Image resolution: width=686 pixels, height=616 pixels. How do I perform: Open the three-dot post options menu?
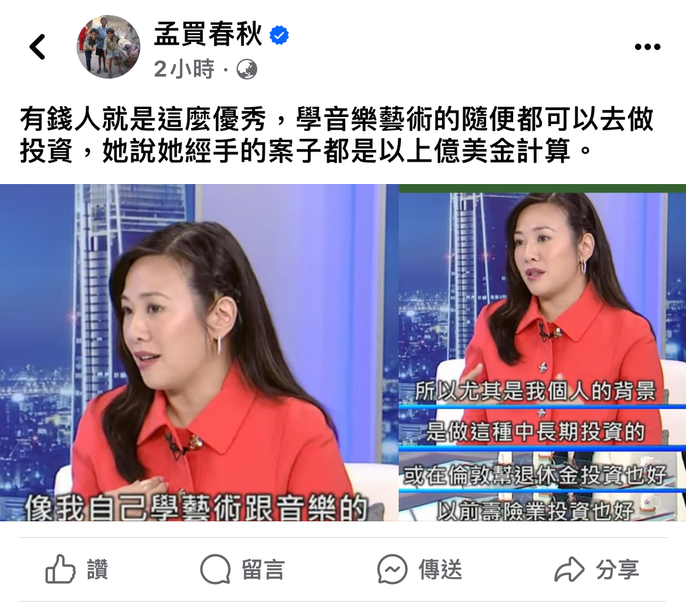coord(647,47)
